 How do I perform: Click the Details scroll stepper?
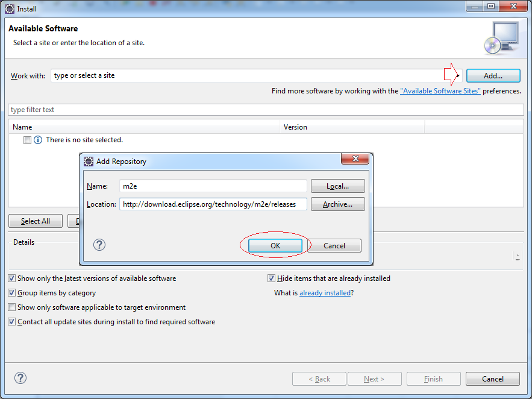point(518,257)
